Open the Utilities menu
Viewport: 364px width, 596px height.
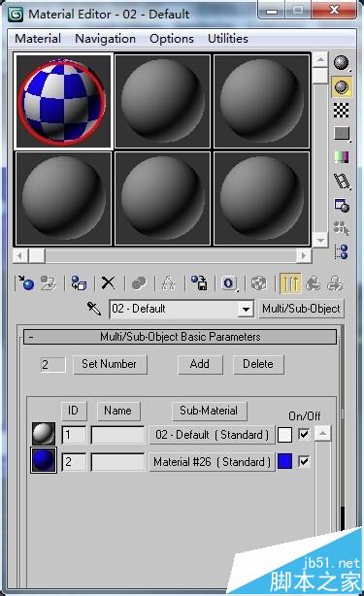tap(228, 39)
